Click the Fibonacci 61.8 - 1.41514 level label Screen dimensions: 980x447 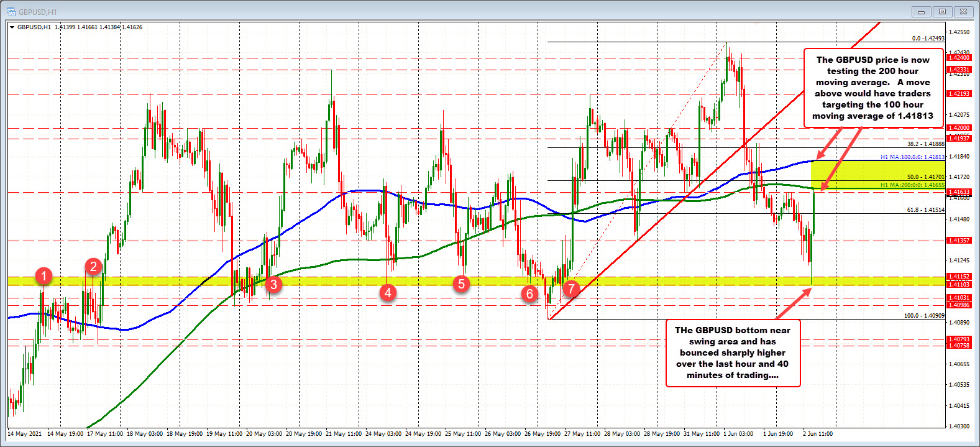point(926,210)
